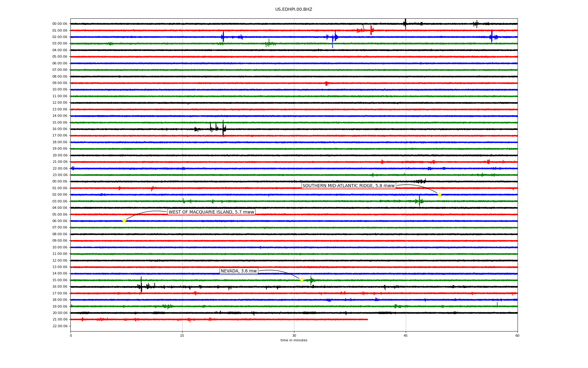588x368 pixels.
Task: Click the time in minutes axis label
Action: tap(294, 340)
